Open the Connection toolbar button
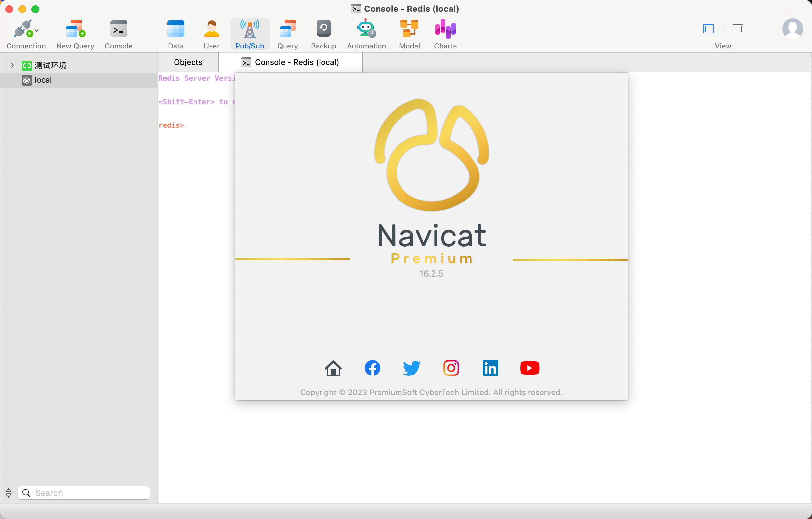Viewport: 812px width, 519px height. [x=26, y=34]
